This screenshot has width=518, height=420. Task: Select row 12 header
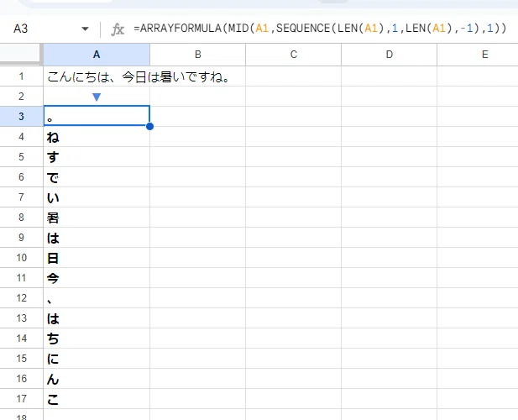(x=22, y=297)
